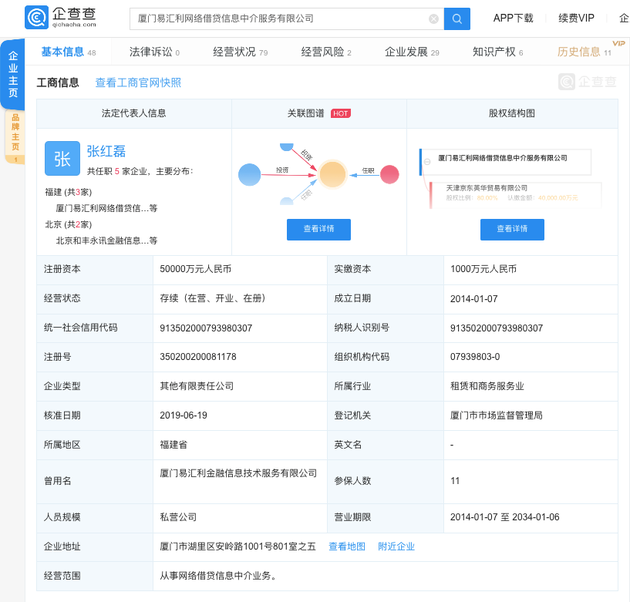
Task: Click 查看地图 link for address
Action: click(x=347, y=547)
